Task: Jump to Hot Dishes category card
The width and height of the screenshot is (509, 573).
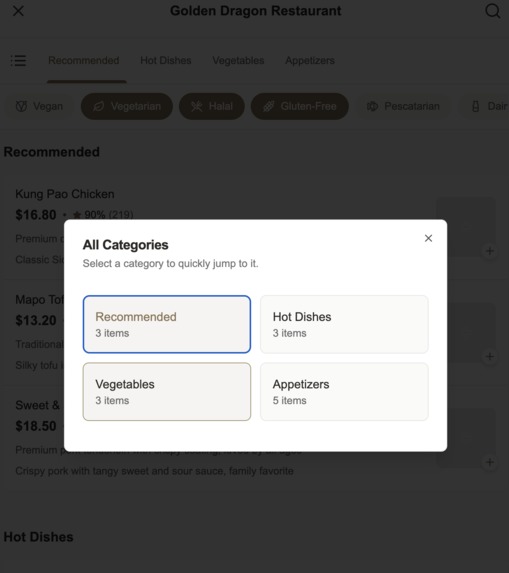Action: point(344,325)
